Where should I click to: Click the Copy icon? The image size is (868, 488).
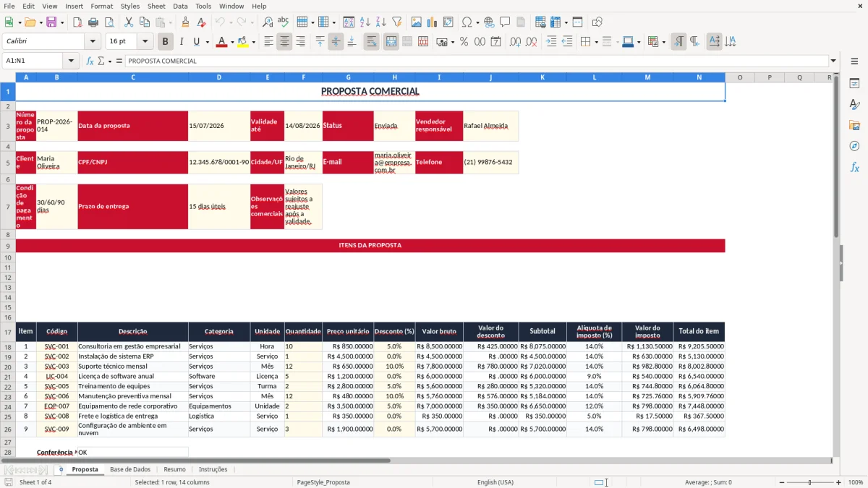point(144,22)
